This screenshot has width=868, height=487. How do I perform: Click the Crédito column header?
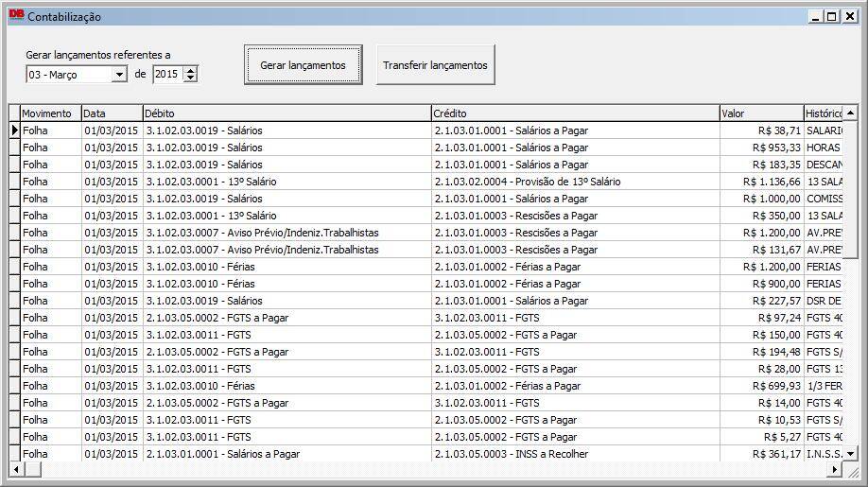(x=574, y=113)
